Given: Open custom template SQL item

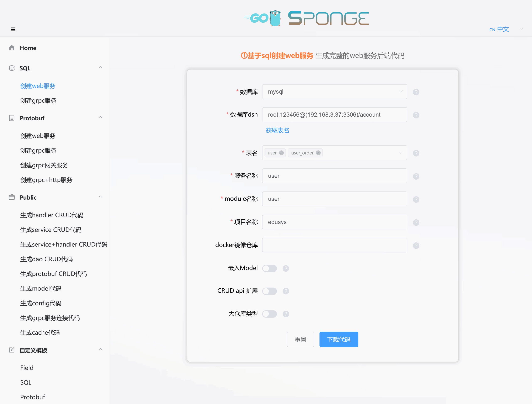Looking at the screenshot, I should [26, 382].
